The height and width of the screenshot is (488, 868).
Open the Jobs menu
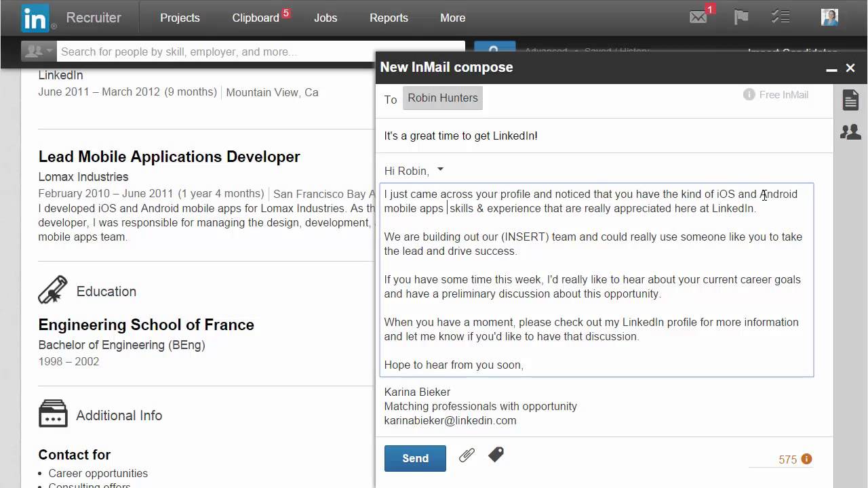pyautogui.click(x=325, y=18)
